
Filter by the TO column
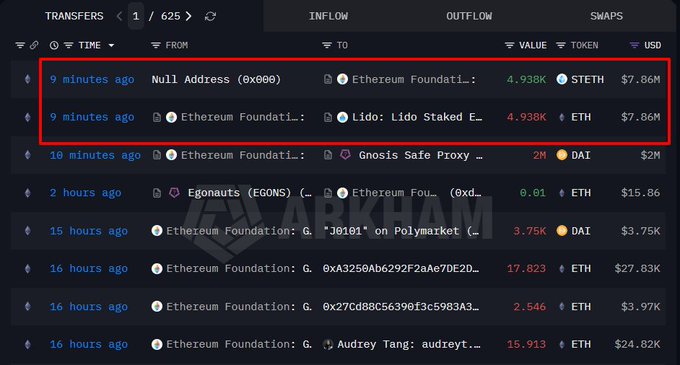click(x=327, y=45)
